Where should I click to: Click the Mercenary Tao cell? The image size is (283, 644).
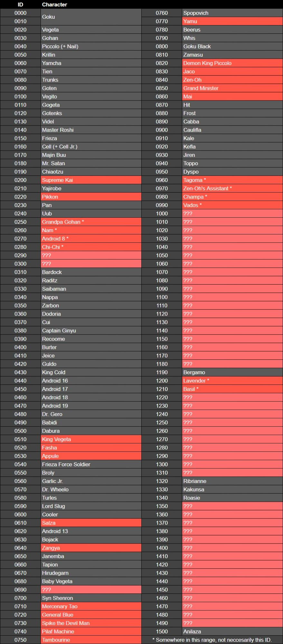(91, 606)
